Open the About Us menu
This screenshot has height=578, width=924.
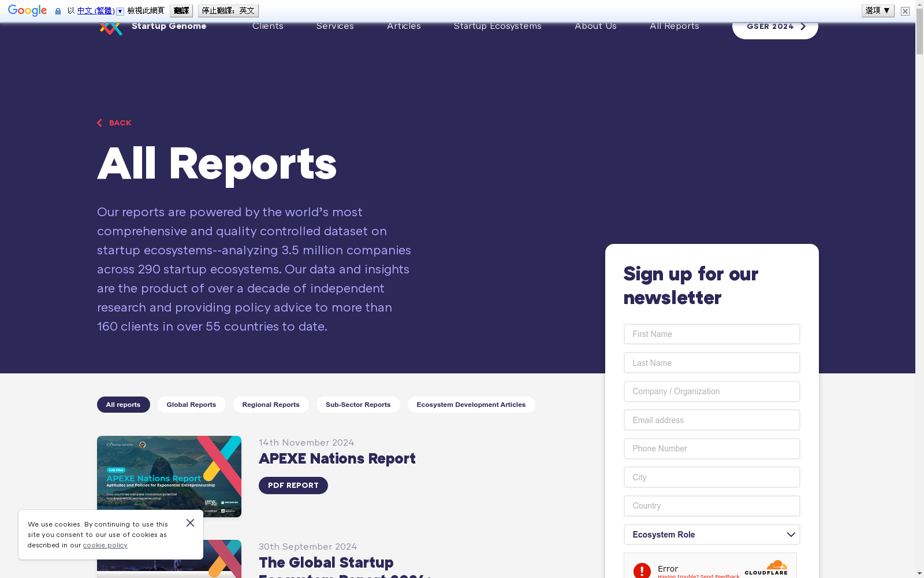[x=595, y=27]
